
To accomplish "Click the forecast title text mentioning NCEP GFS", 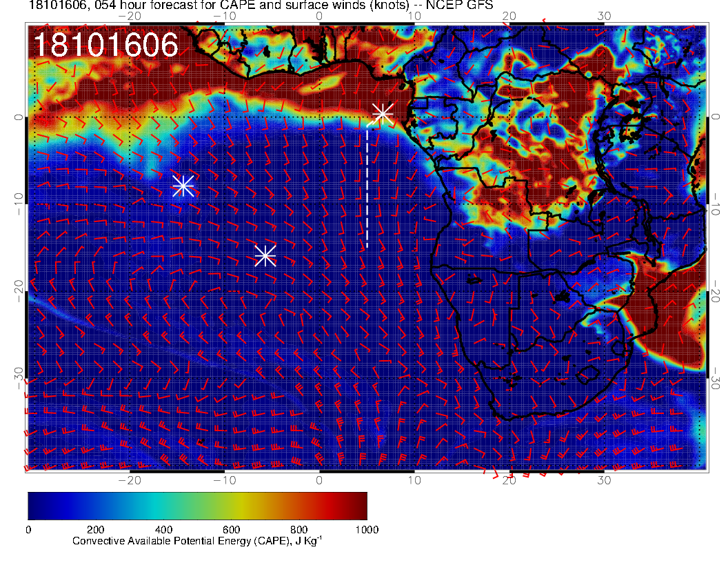I will [261, 5].
